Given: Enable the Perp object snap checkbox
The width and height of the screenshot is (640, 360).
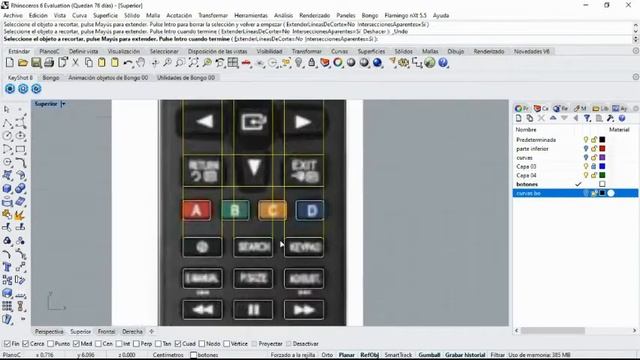Looking at the screenshot, I should 136,344.
